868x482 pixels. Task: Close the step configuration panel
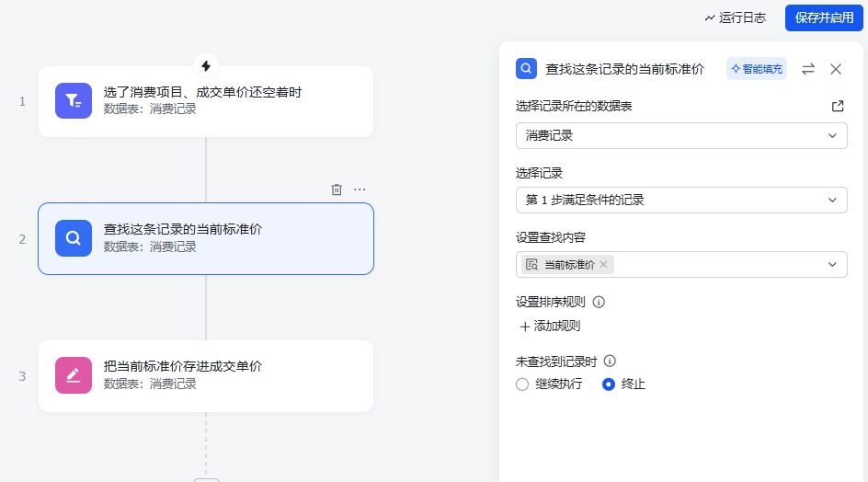pos(836,69)
